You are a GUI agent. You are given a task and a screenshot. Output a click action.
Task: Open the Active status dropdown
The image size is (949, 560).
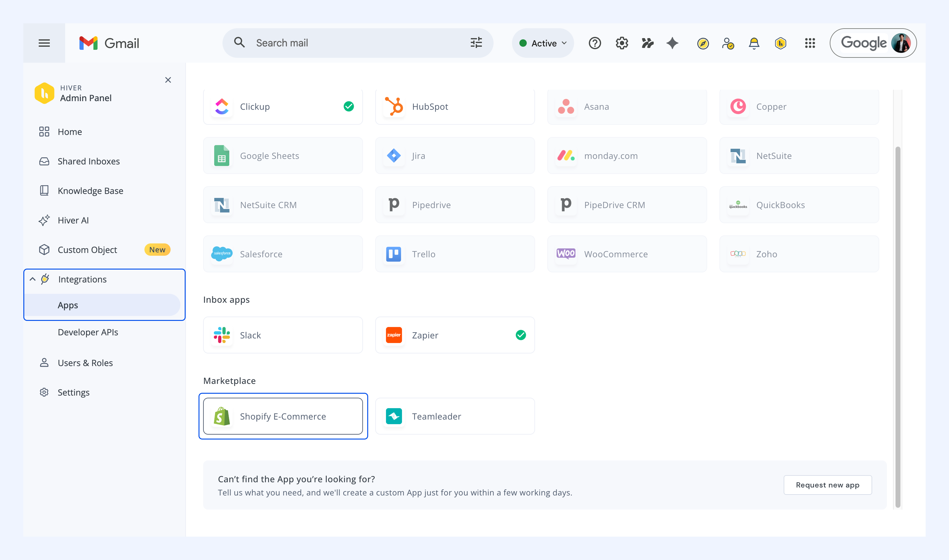[x=543, y=43]
